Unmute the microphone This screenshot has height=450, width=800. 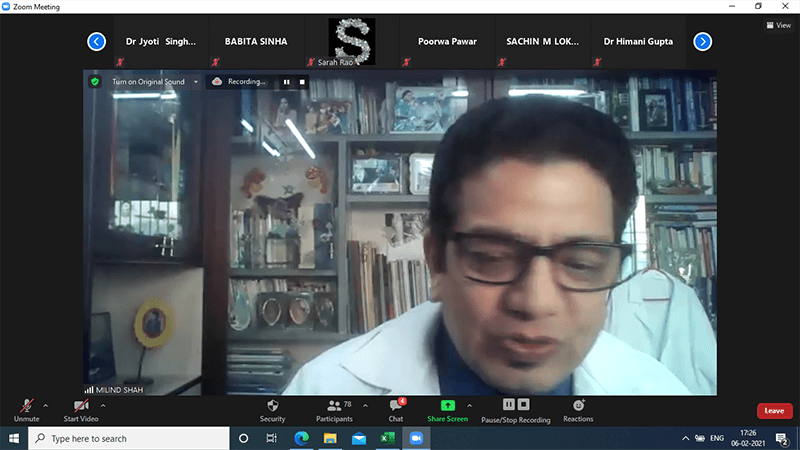[27, 405]
